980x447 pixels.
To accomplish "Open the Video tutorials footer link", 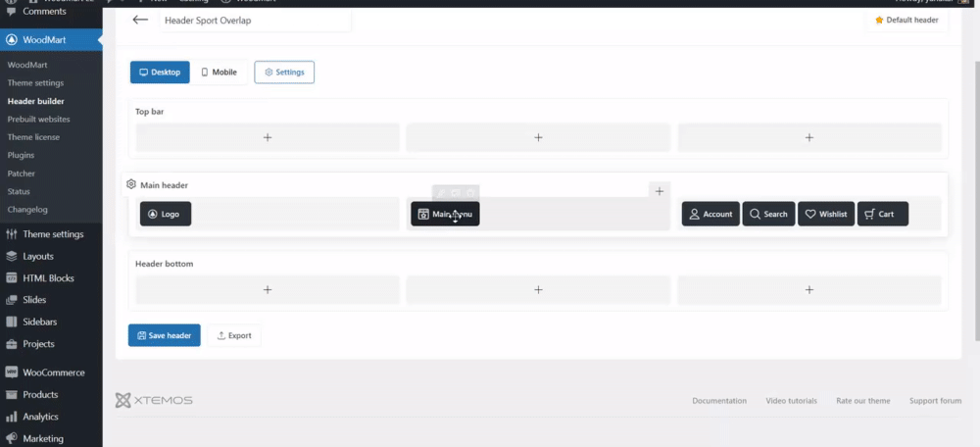I will [791, 401].
